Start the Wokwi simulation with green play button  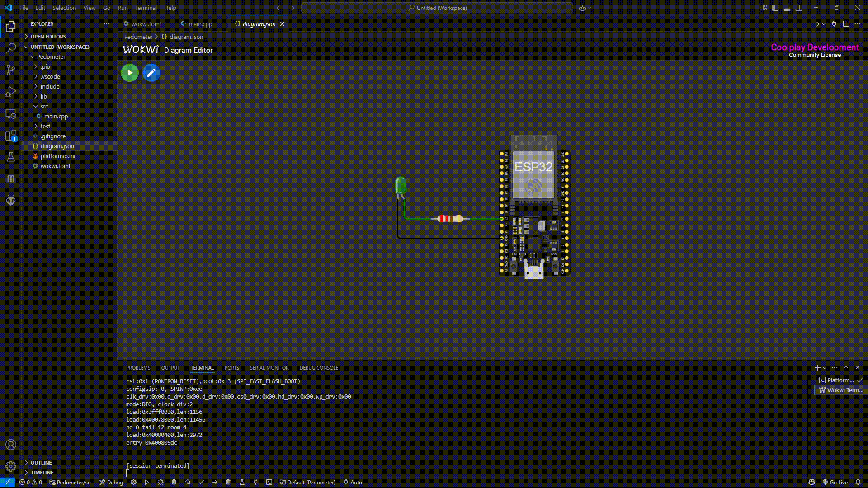[130, 73]
